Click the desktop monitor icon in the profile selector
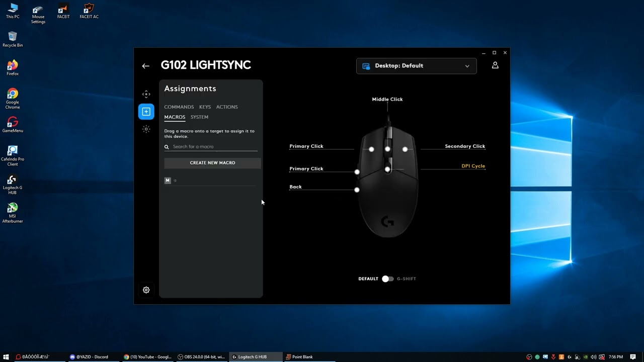Image resolution: width=644 pixels, height=362 pixels. coord(366,66)
